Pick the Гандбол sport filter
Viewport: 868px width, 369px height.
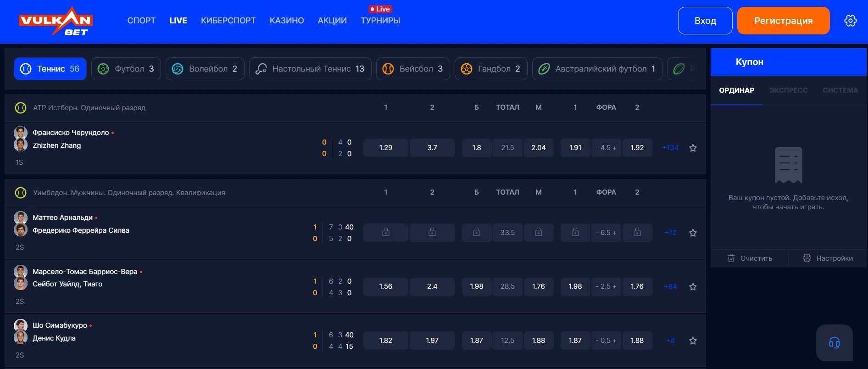click(491, 69)
